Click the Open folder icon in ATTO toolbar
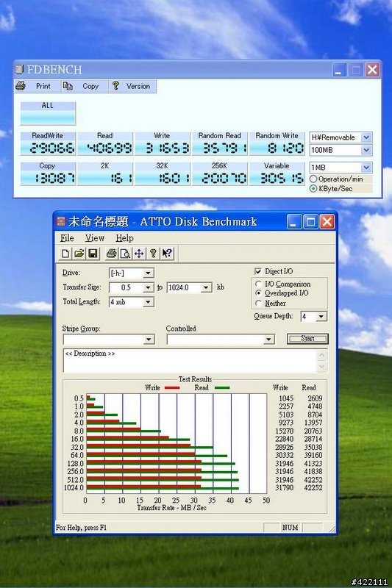Viewport: 392px width, 588px height. [79, 254]
